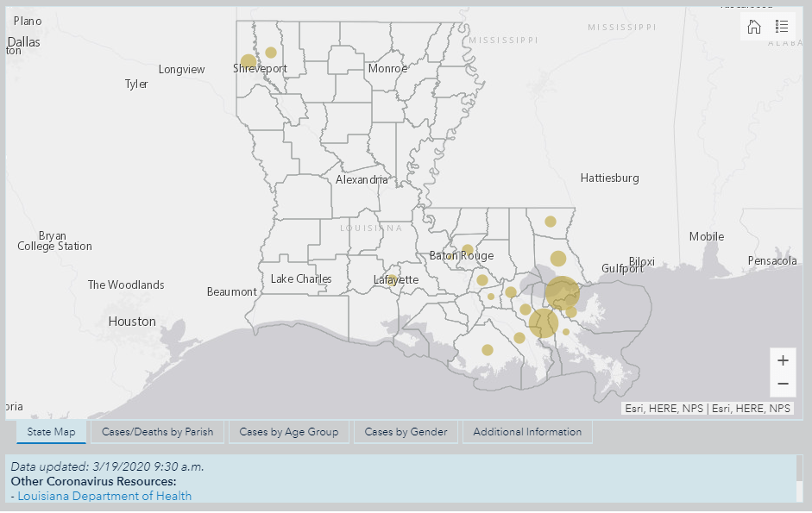
Task: Click the Mobile city label
Action: click(x=707, y=236)
